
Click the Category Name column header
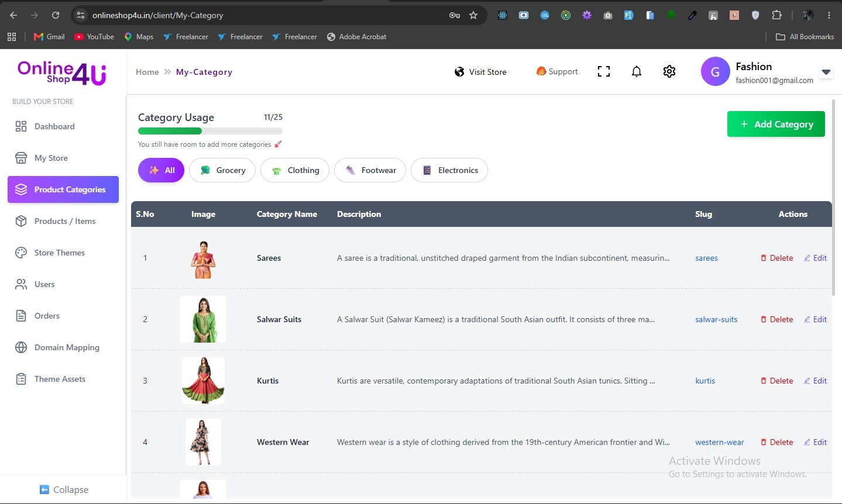click(x=287, y=214)
